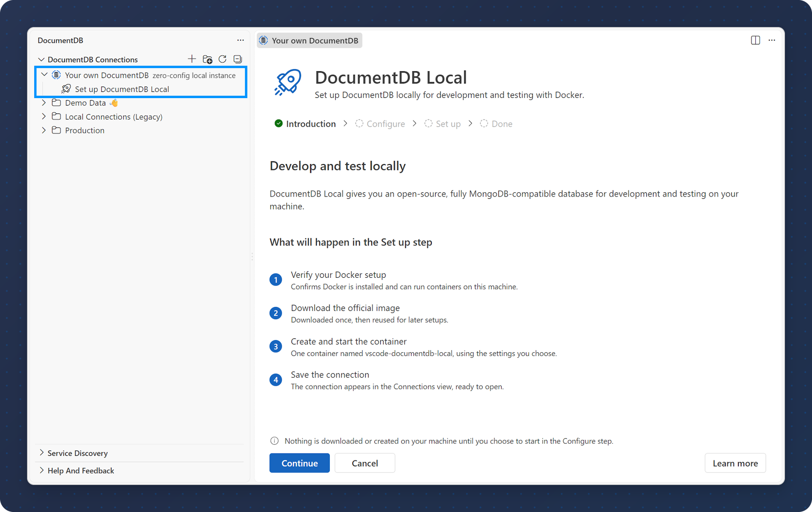
Task: Expand the Local Connections (Legacy) chevron
Action: coord(44,116)
